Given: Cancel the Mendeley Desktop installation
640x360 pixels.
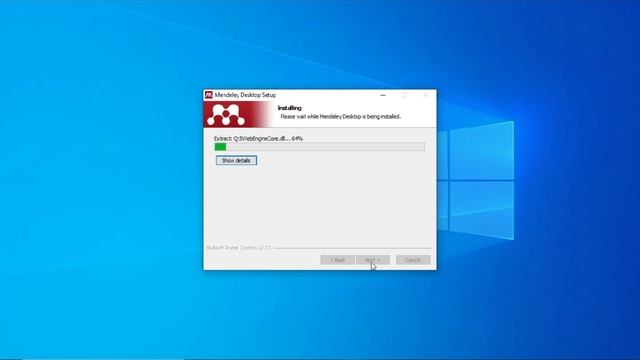Looking at the screenshot, I should pyautogui.click(x=413, y=260).
